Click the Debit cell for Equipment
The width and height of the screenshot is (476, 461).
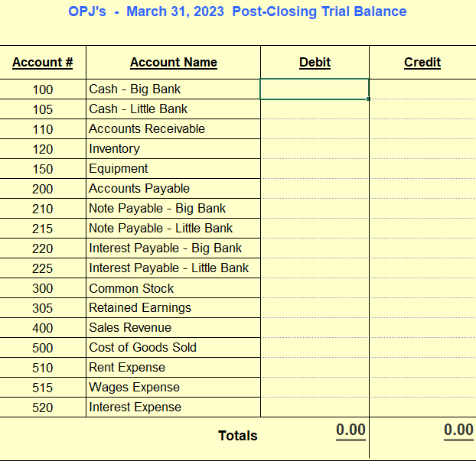point(315,169)
